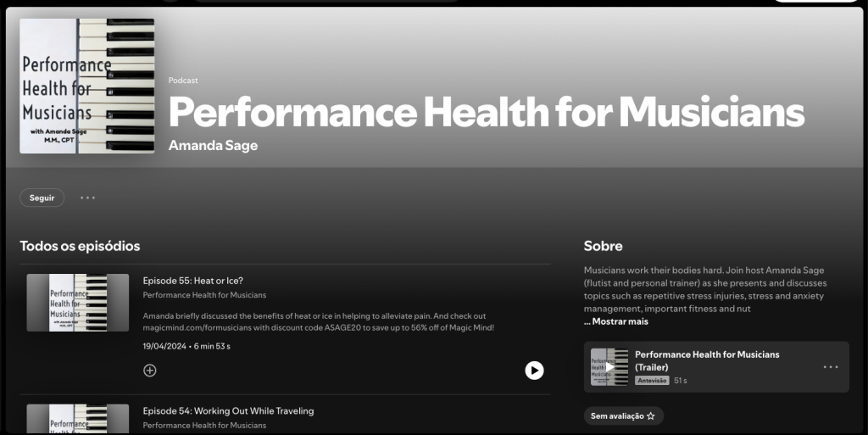Follow the podcast with Seguir

tap(42, 198)
